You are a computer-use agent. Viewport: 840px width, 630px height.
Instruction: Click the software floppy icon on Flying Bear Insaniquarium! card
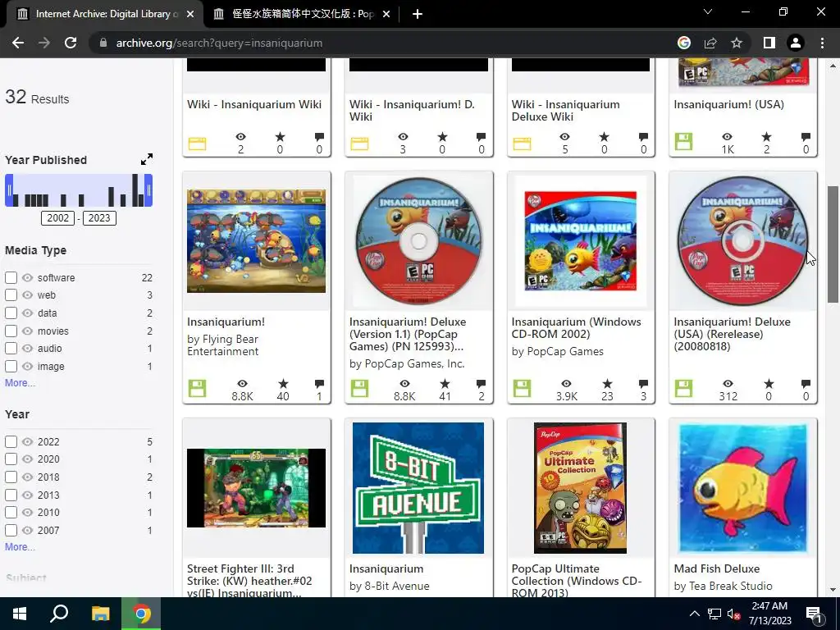tap(197, 388)
